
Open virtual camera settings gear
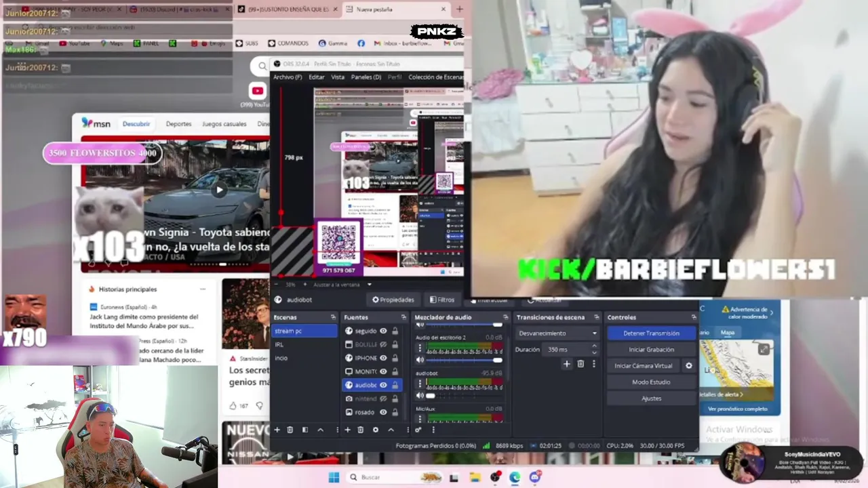[x=689, y=366]
